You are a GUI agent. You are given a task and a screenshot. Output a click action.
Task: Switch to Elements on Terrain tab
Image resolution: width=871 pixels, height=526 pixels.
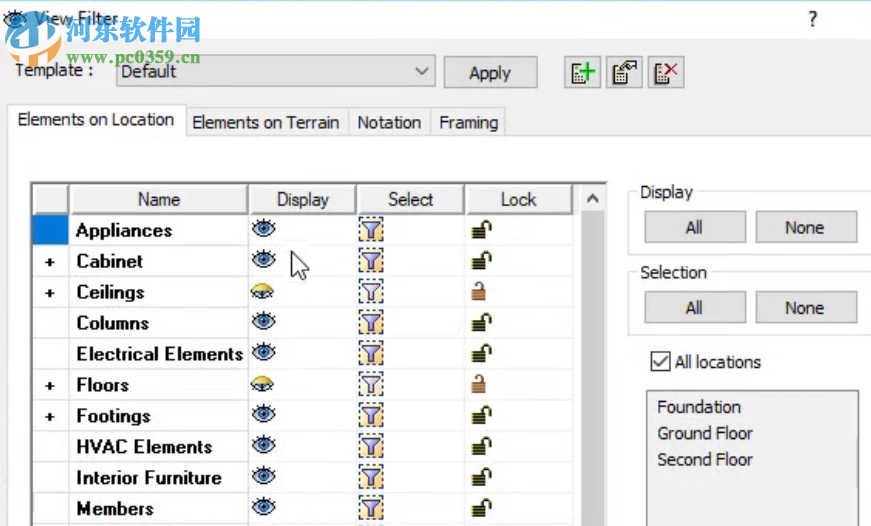[x=266, y=122]
